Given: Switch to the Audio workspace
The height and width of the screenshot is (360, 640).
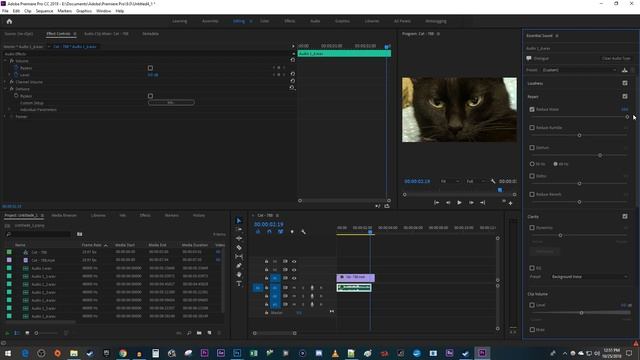Looking at the screenshot, I should [x=315, y=21].
